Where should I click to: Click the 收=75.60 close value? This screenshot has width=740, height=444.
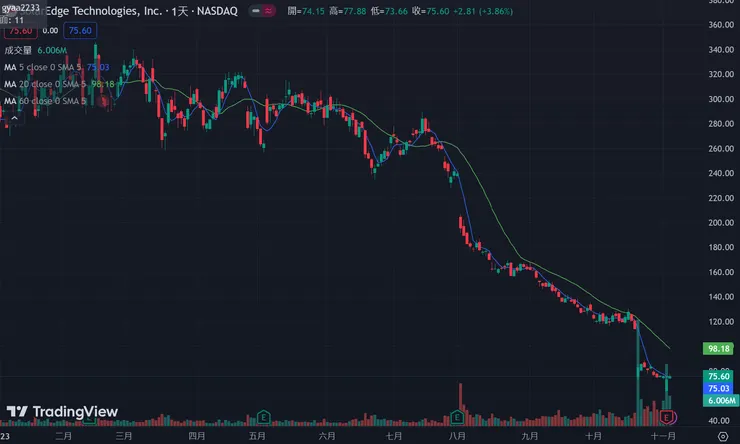pos(430,11)
